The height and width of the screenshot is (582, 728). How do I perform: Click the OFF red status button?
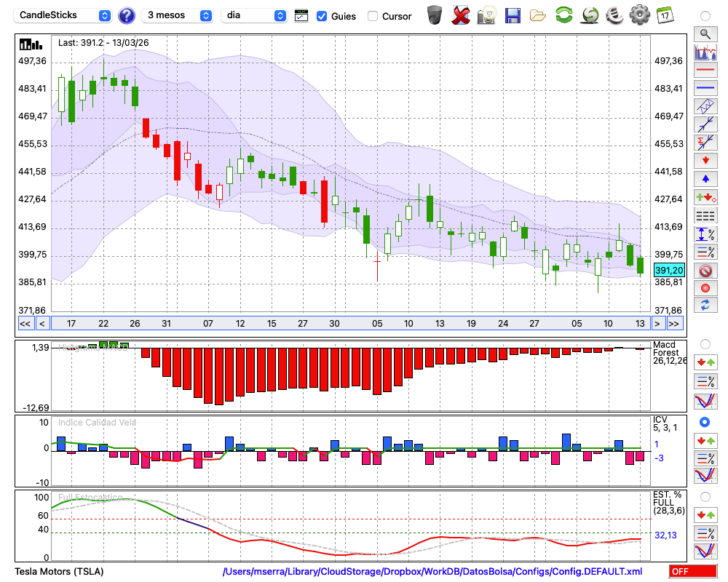[692, 572]
